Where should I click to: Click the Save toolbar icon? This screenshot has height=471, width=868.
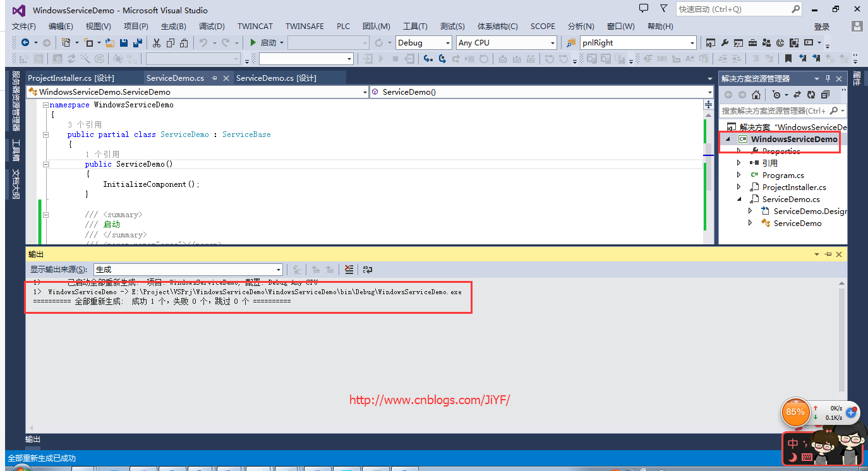click(x=124, y=43)
